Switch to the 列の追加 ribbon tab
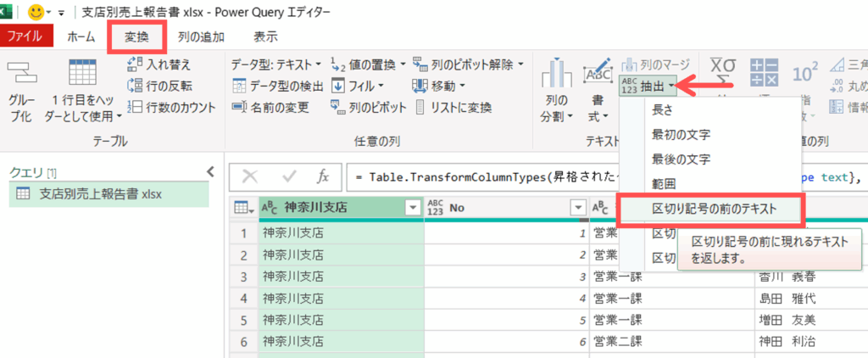Viewport: 868px width, 358px height. pos(201,36)
